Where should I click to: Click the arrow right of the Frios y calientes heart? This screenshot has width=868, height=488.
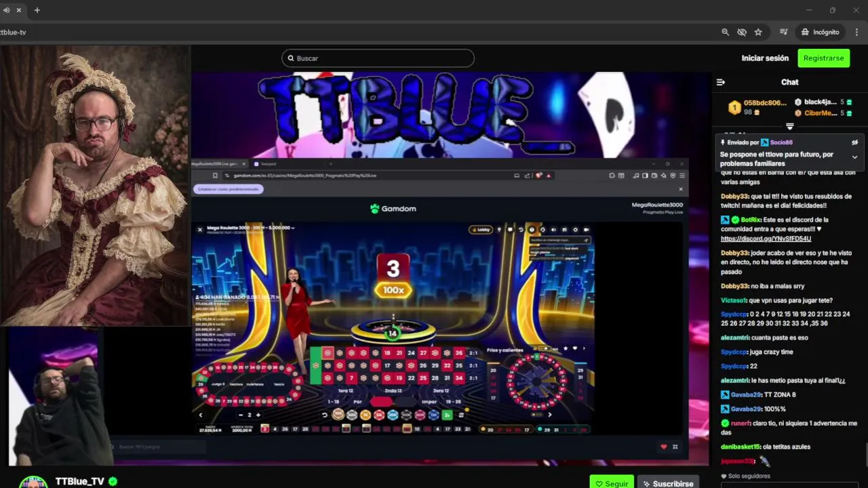(x=585, y=348)
